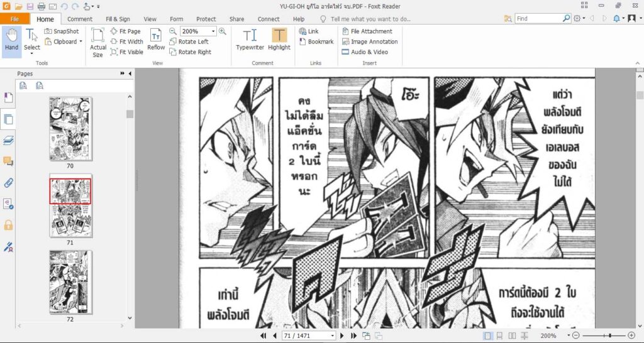Open the Help tab
The width and height of the screenshot is (644, 343).
tap(299, 19)
